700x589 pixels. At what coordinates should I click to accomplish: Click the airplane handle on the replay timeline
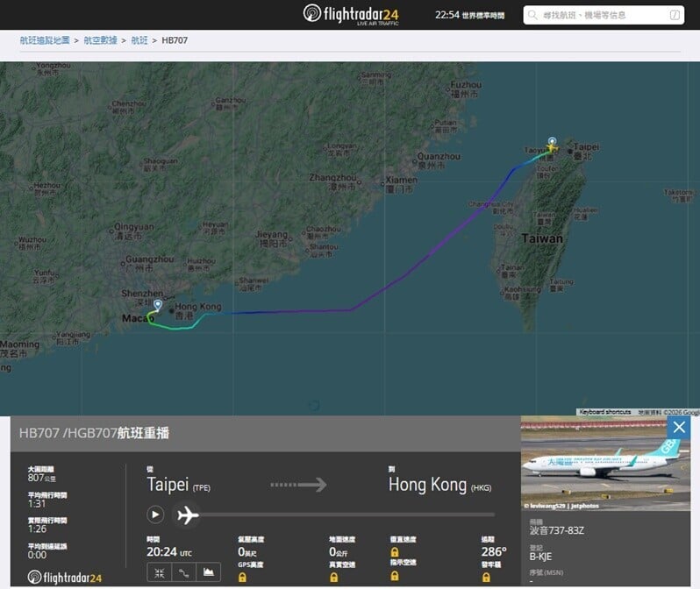[x=188, y=514]
